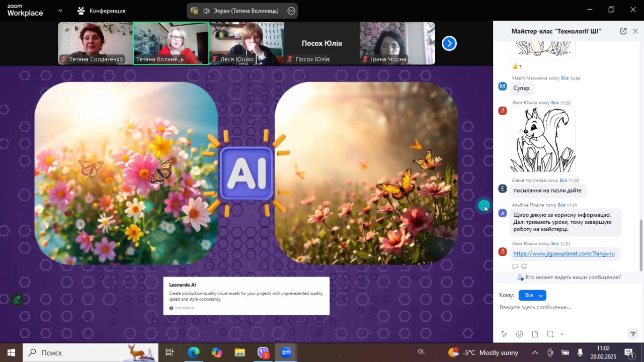Open Task View on the taskbar
644x362 pixels.
(170, 352)
